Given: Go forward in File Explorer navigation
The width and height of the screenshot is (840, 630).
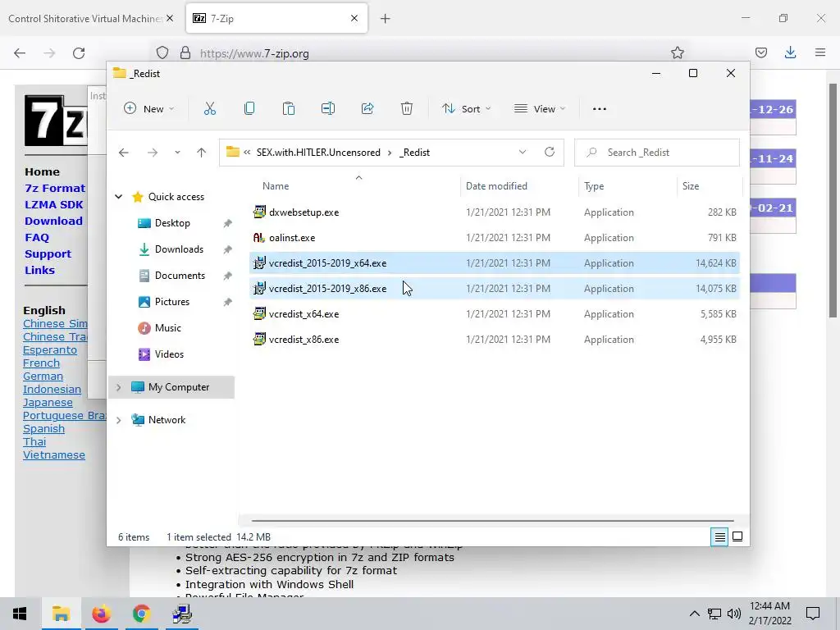Looking at the screenshot, I should pos(153,153).
